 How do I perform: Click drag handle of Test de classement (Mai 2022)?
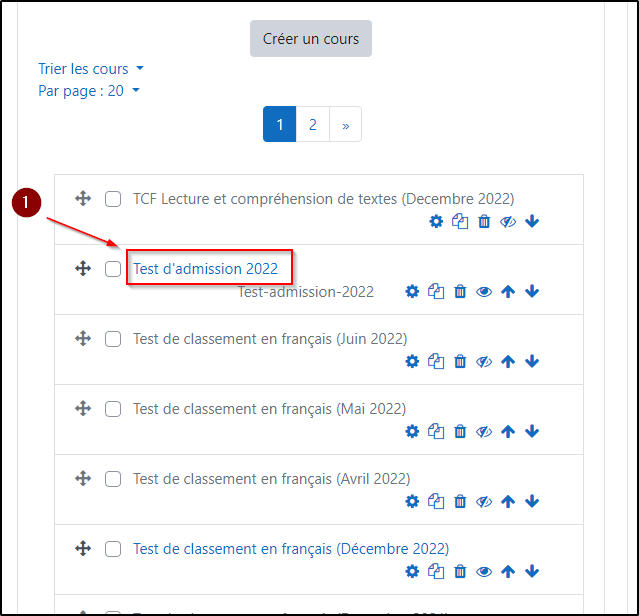point(83,409)
